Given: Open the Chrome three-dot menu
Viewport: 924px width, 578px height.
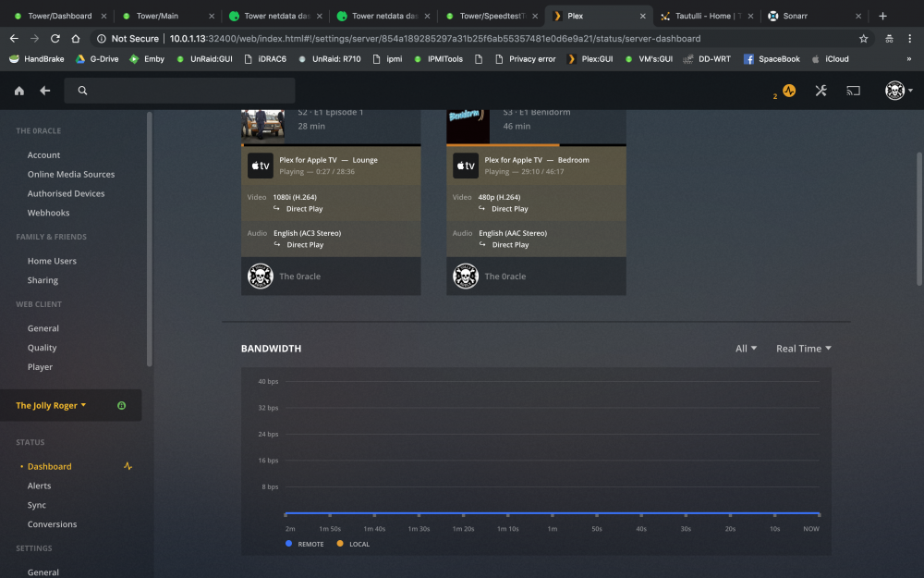Looking at the screenshot, I should click(x=910, y=38).
